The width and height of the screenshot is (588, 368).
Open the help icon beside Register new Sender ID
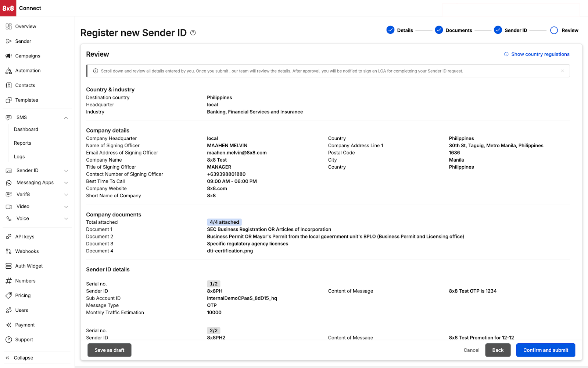tap(193, 33)
